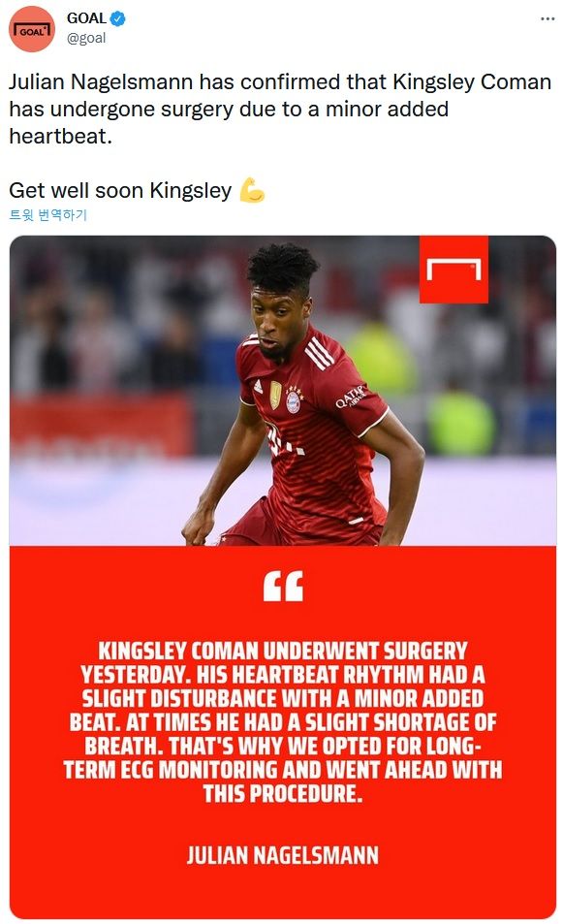Click the blue verified badge
This screenshot has height=924, width=563.
tap(118, 18)
